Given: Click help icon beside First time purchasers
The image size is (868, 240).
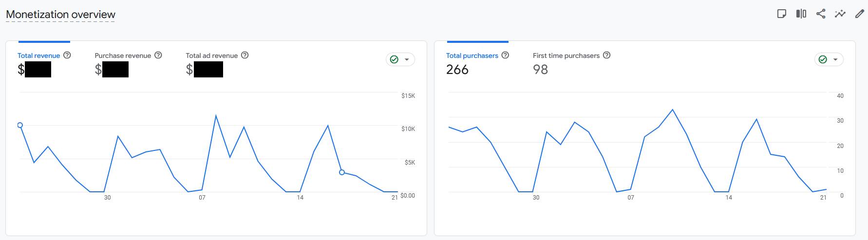Looking at the screenshot, I should click(x=606, y=55).
